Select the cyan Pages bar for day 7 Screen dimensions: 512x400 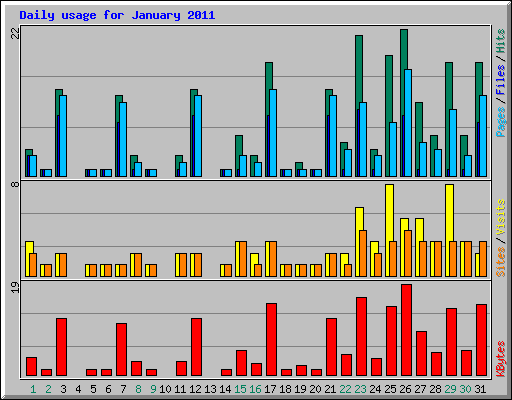point(123,139)
